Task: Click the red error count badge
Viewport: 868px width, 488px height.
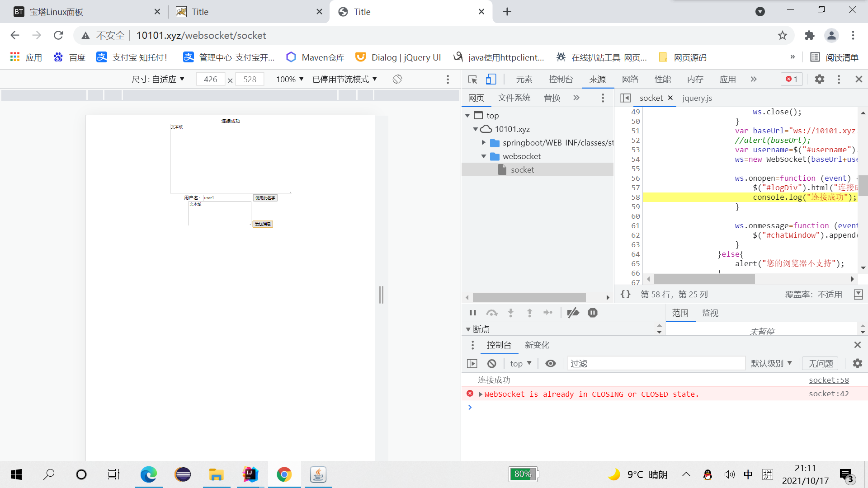Action: 792,79
